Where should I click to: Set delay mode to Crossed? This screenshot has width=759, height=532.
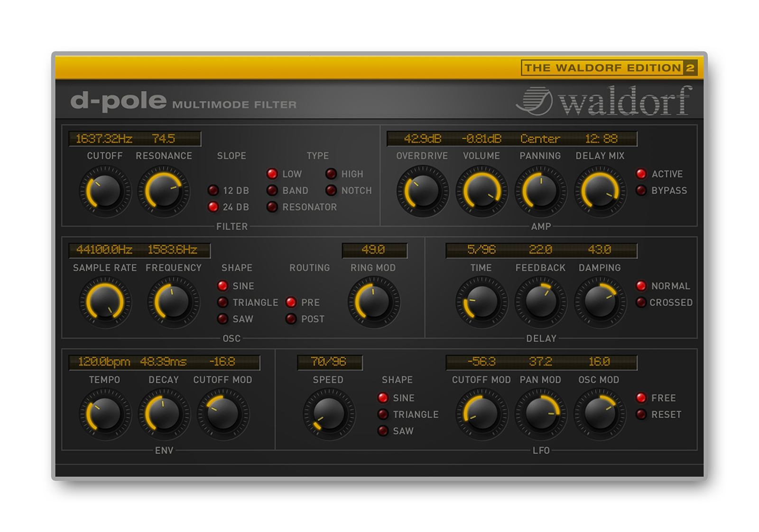(641, 303)
